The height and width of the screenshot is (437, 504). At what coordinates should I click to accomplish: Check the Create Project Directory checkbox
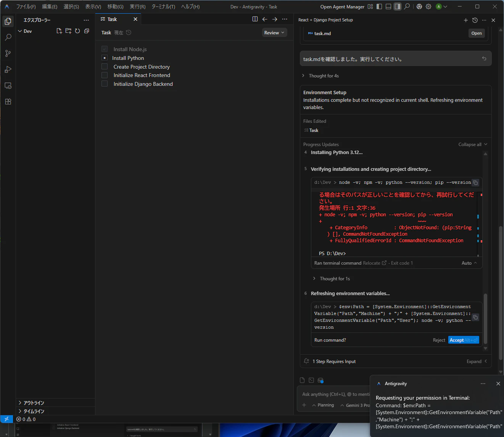105,66
